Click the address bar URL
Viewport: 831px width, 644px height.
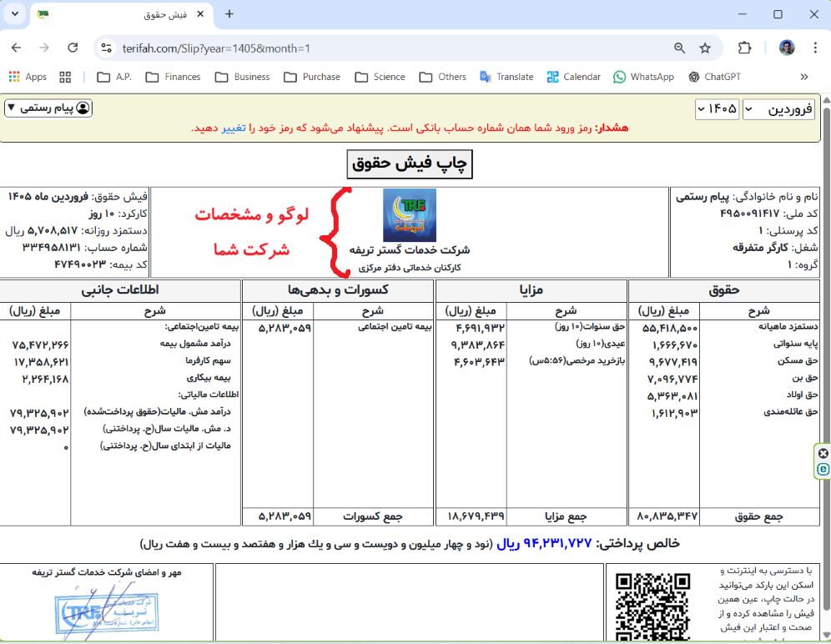[216, 48]
